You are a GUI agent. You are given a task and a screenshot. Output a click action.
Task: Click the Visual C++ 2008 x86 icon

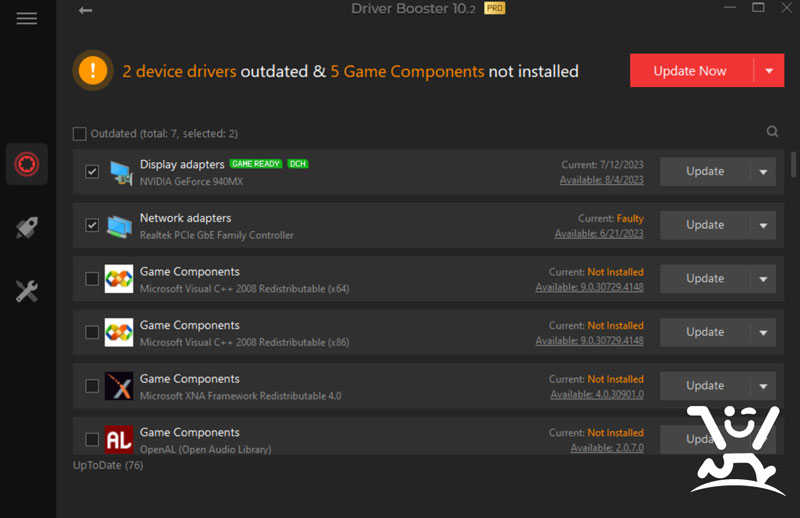pos(119,332)
